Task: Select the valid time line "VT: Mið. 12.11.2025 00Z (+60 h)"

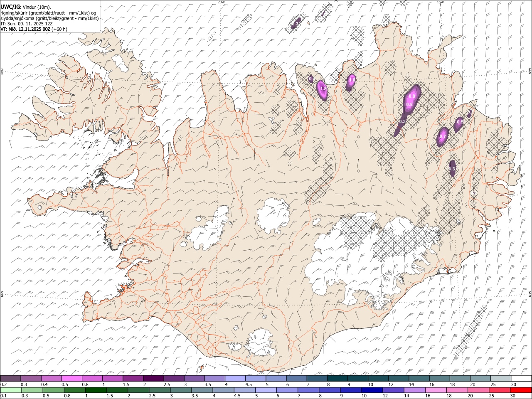Action: 34,29
